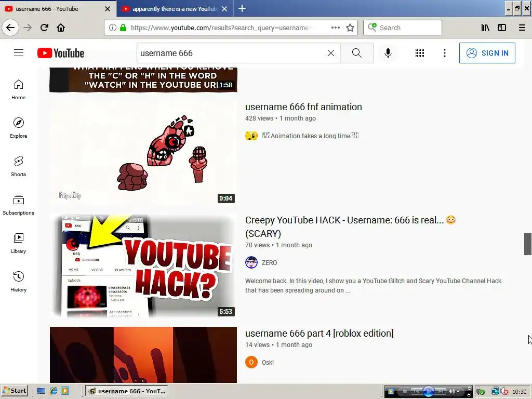Click the green padlock security icon
This screenshot has width=532, height=399.
(x=123, y=28)
